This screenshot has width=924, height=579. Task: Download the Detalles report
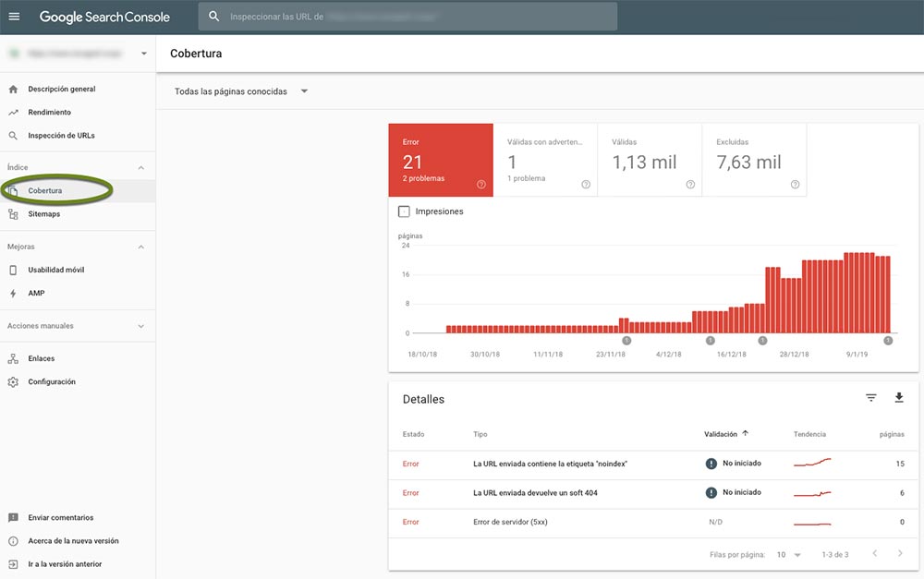[x=899, y=398]
